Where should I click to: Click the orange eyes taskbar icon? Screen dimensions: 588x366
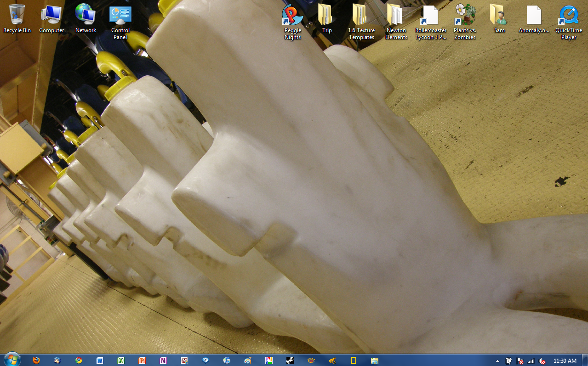tap(311, 360)
